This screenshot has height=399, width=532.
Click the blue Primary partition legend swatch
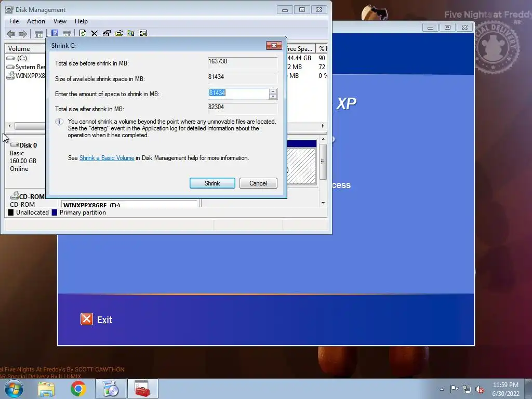point(54,212)
